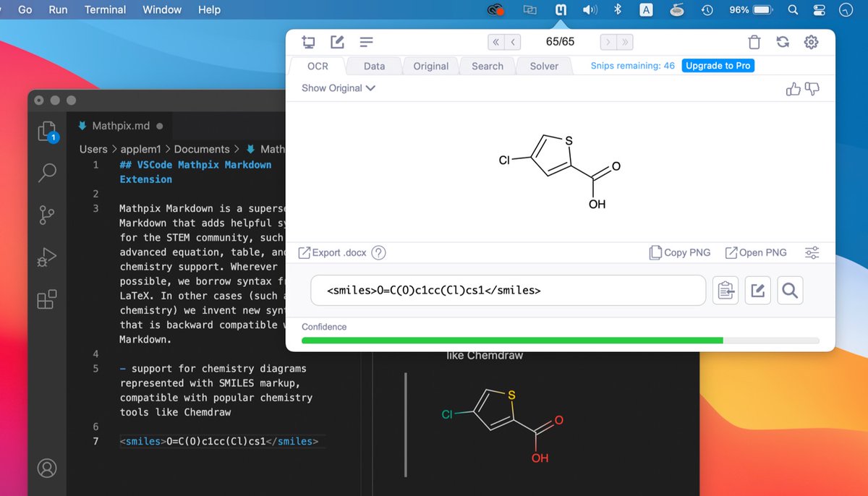The width and height of the screenshot is (868, 496).
Task: Switch to the Solver tab
Action: (x=544, y=66)
